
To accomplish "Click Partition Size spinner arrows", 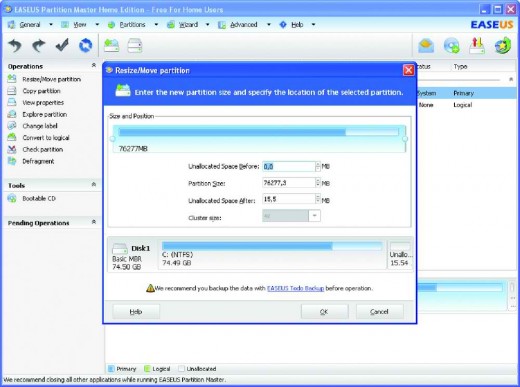I will point(318,183).
